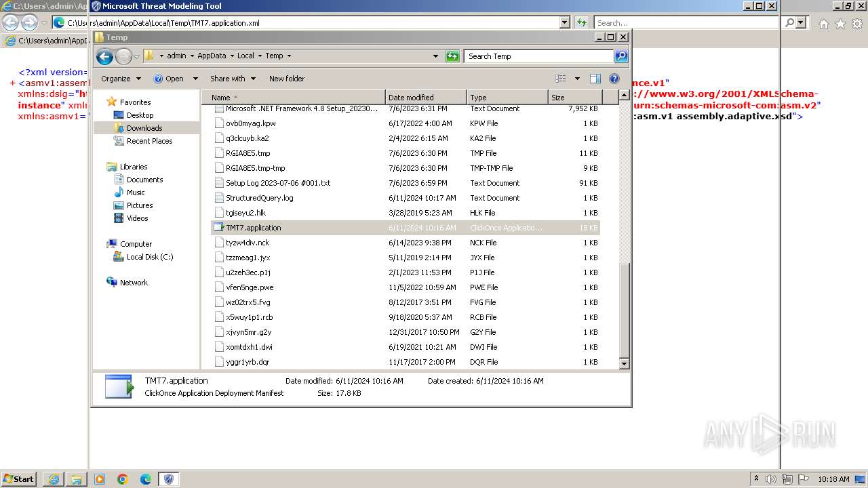Select the ovb0myag.kpw file
The height and width of the screenshot is (488, 868).
[x=406, y=123]
